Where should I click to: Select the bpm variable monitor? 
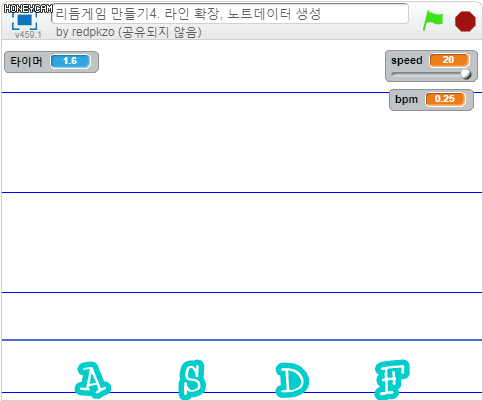[x=431, y=100]
